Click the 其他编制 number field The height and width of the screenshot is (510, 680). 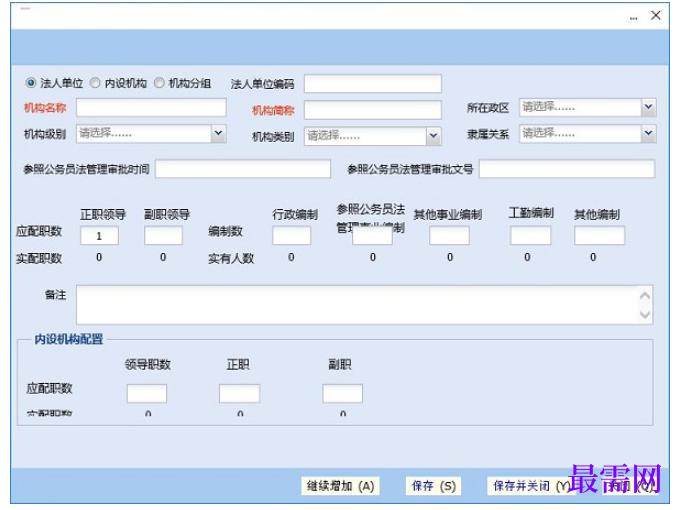coord(600,235)
